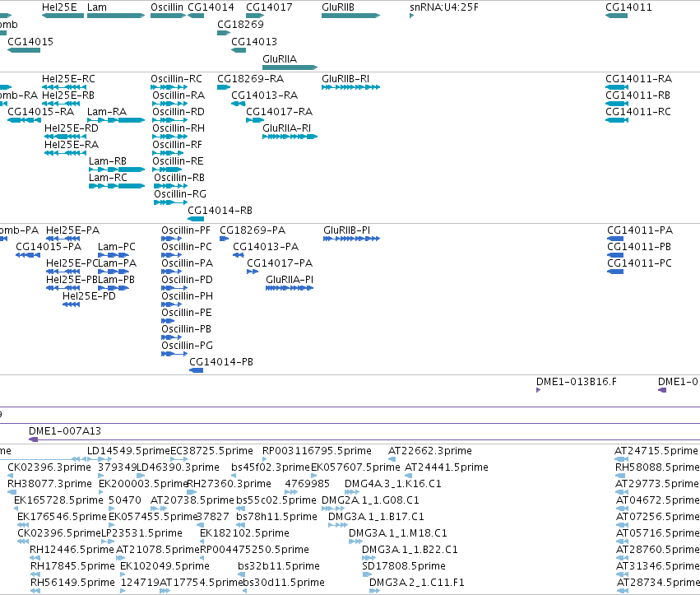
Task: Select the CG14011 gene label
Action: [628, 7]
